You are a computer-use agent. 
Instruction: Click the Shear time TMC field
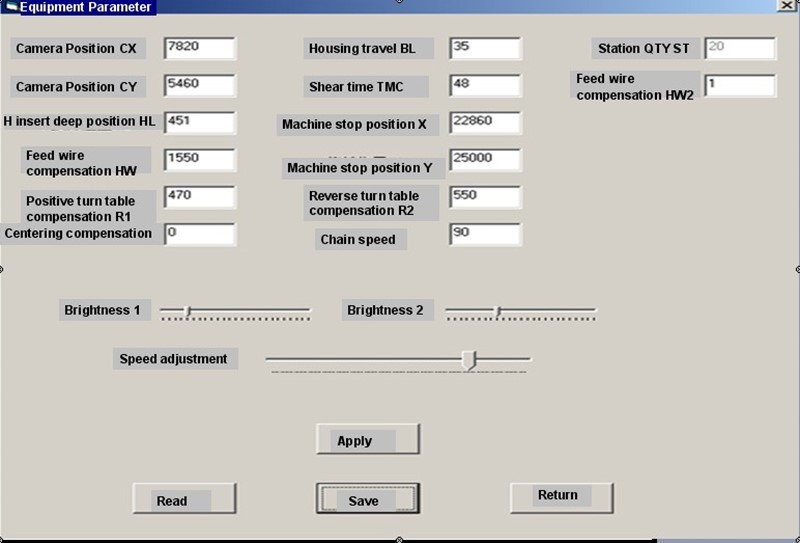tap(485, 86)
